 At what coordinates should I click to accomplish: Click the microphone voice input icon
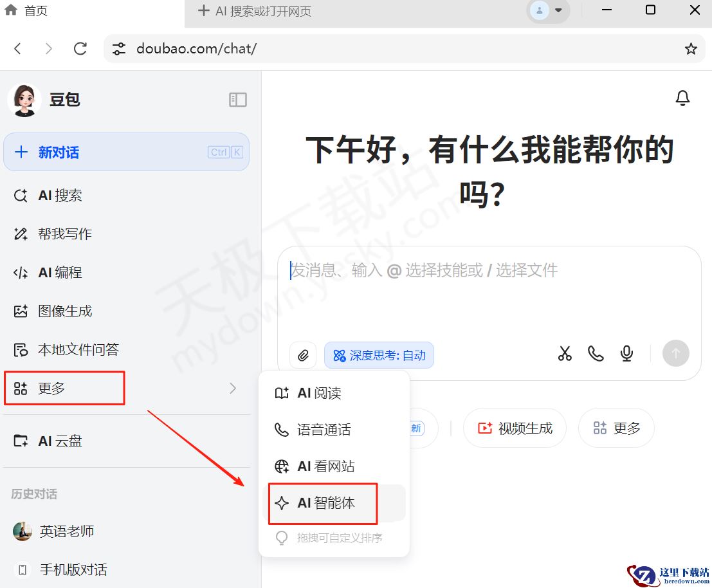(626, 353)
